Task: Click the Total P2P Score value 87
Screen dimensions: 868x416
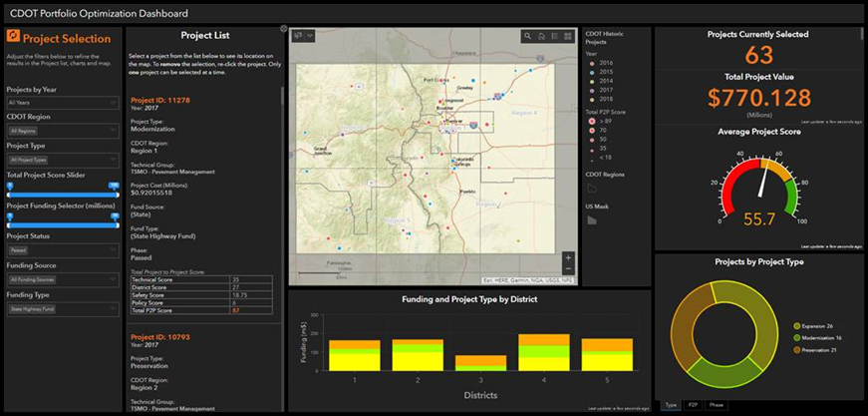Action: point(236,311)
